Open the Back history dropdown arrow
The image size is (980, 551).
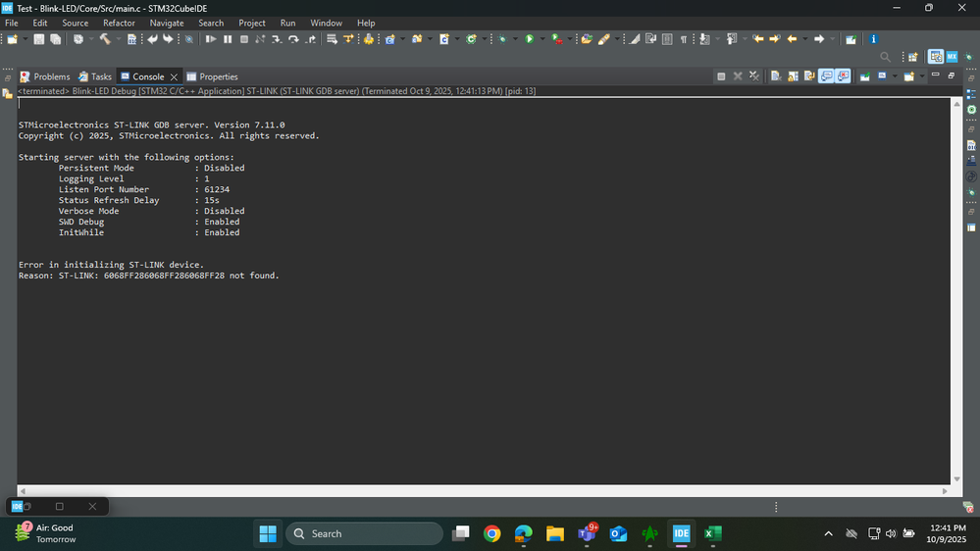[x=805, y=39]
